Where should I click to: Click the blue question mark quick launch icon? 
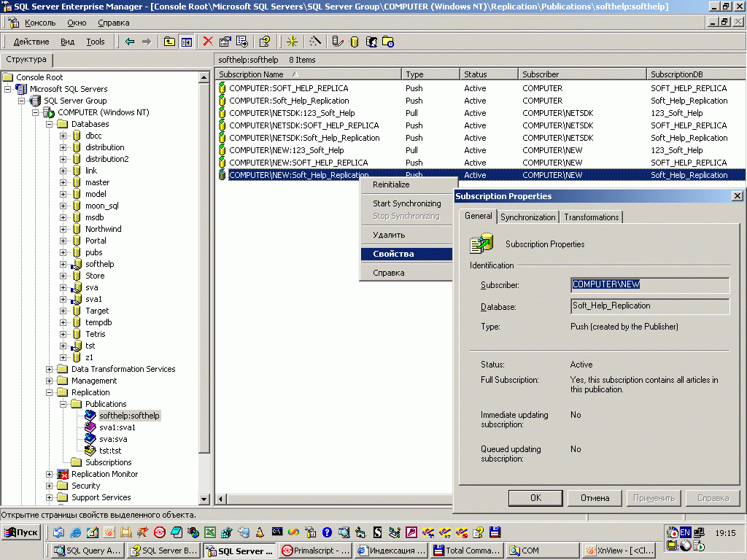pos(327,532)
